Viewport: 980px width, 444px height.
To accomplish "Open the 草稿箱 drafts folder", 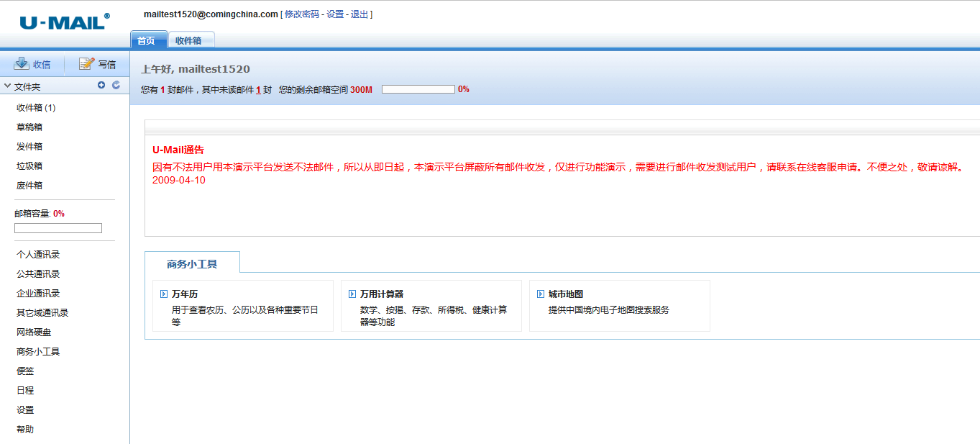I will tap(29, 127).
